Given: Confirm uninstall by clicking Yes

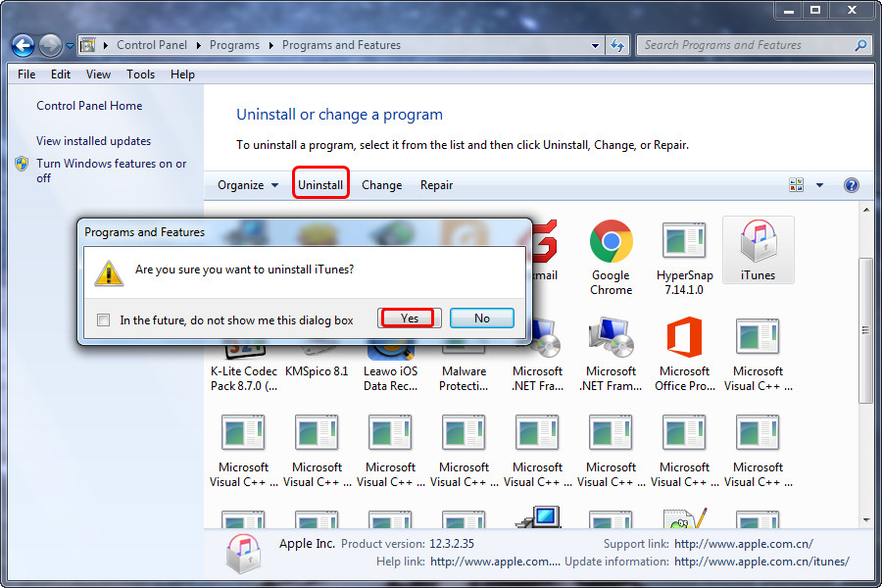Looking at the screenshot, I should click(409, 318).
